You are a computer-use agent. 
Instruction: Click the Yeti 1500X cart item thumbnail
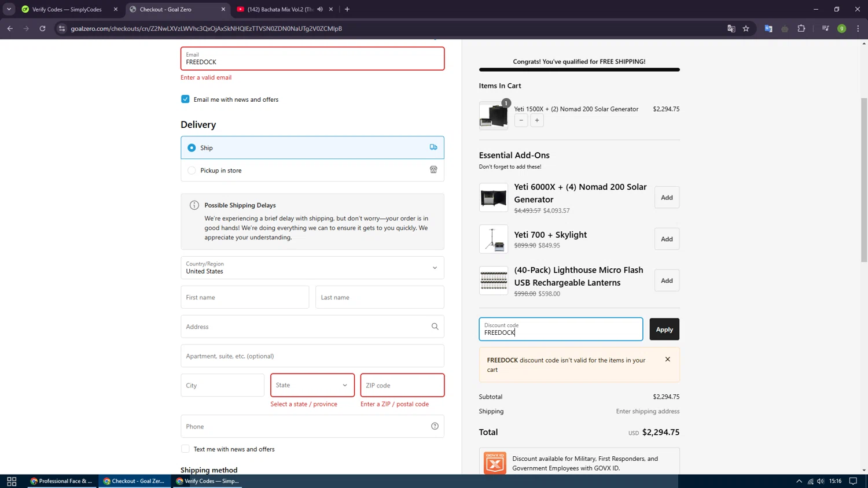[x=494, y=116]
